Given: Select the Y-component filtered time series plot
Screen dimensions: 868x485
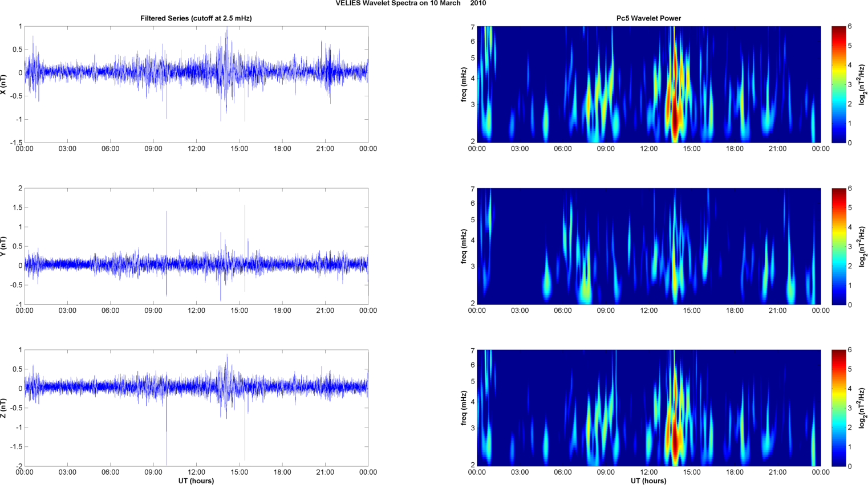Looking at the screenshot, I should 196,246.
